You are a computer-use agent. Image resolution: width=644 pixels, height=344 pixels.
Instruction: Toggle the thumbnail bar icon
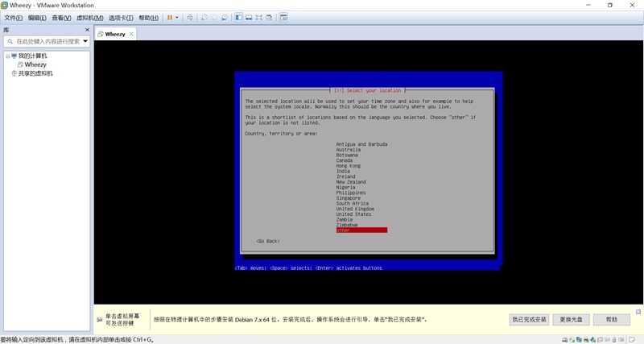click(x=249, y=18)
